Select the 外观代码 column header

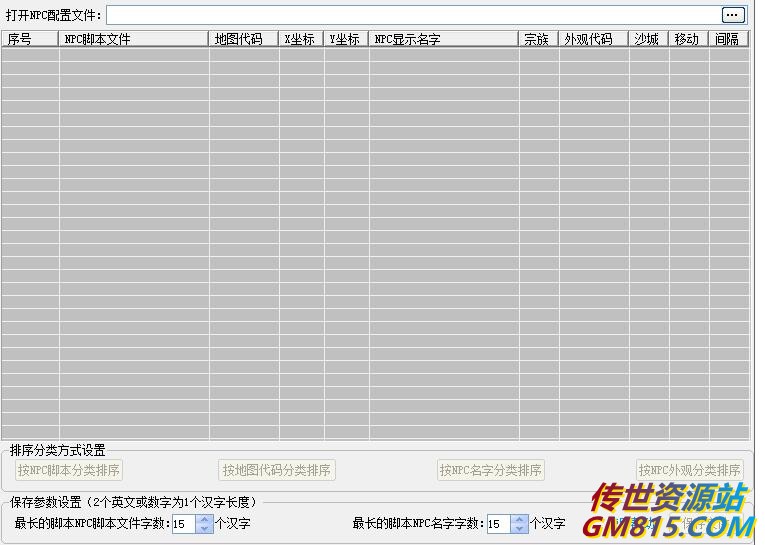coord(594,39)
